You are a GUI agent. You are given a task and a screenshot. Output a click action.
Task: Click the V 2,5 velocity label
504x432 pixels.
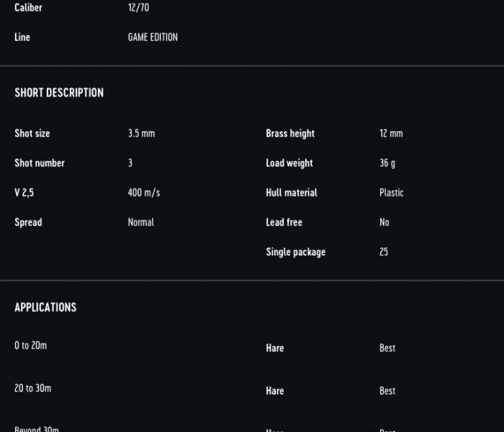(24, 192)
